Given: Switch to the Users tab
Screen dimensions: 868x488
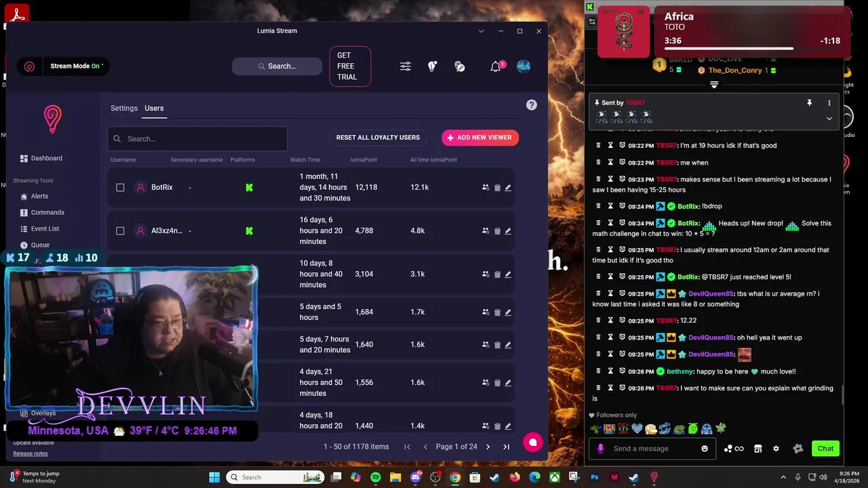Looking at the screenshot, I should [x=154, y=108].
